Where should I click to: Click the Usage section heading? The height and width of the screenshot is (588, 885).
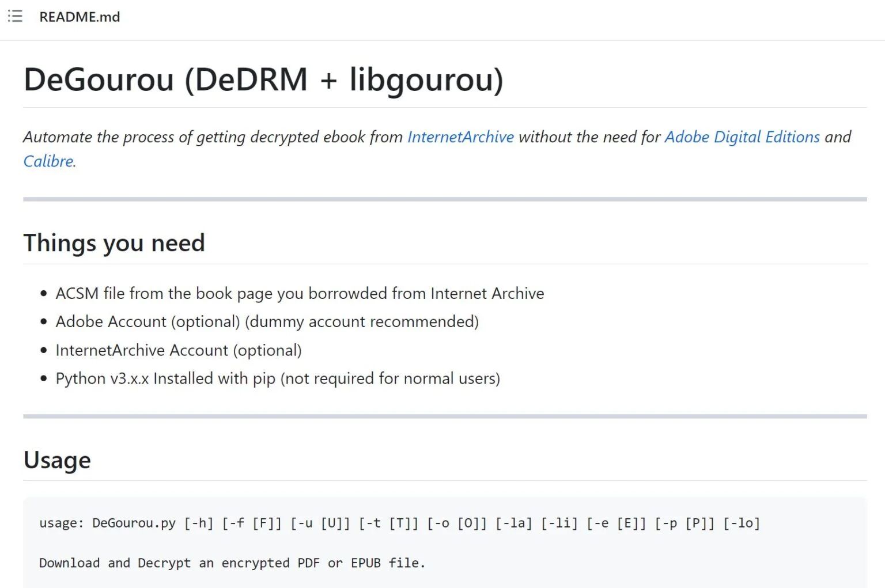(x=57, y=460)
